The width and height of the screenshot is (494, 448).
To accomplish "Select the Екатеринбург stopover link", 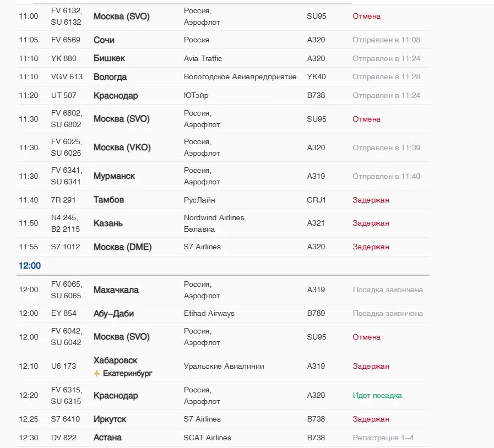I will pyautogui.click(x=127, y=373).
